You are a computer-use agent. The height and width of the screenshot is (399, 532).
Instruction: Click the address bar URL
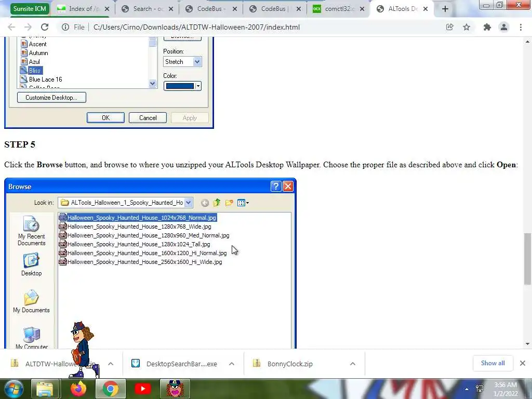pos(196,27)
